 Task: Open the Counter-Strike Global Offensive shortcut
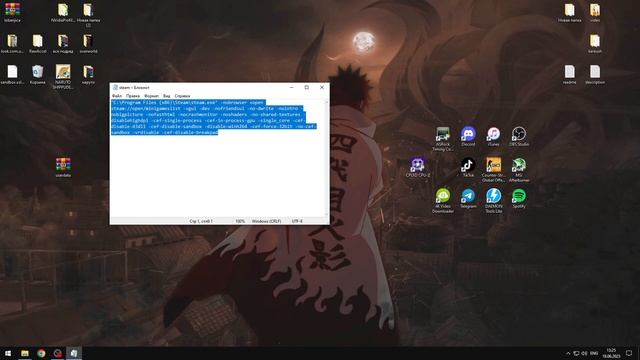(493, 170)
